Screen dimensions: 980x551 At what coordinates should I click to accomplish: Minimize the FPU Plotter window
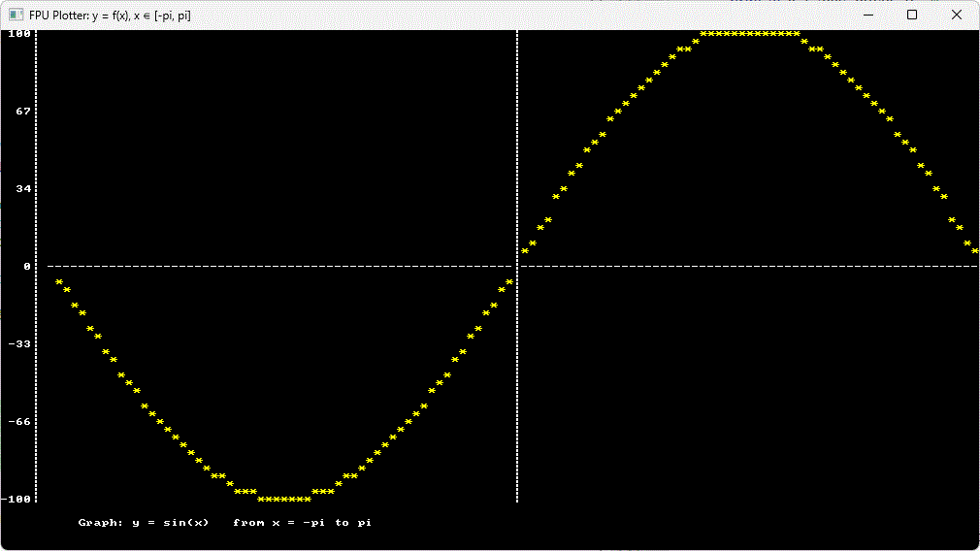[868, 15]
